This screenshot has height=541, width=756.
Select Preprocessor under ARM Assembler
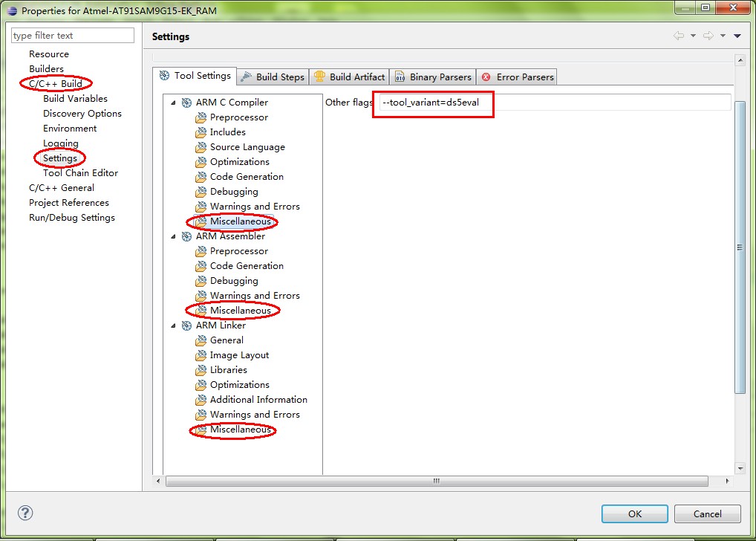coord(238,251)
